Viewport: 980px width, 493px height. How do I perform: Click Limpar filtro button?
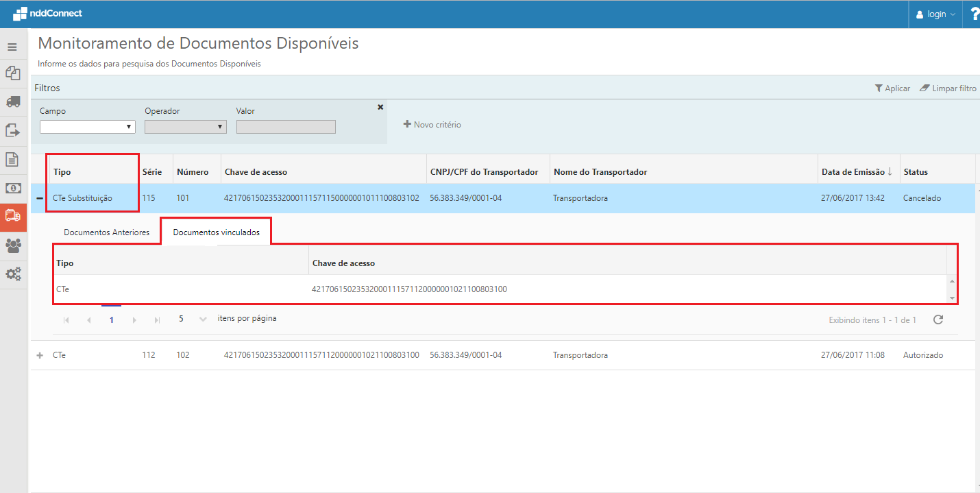tap(948, 88)
